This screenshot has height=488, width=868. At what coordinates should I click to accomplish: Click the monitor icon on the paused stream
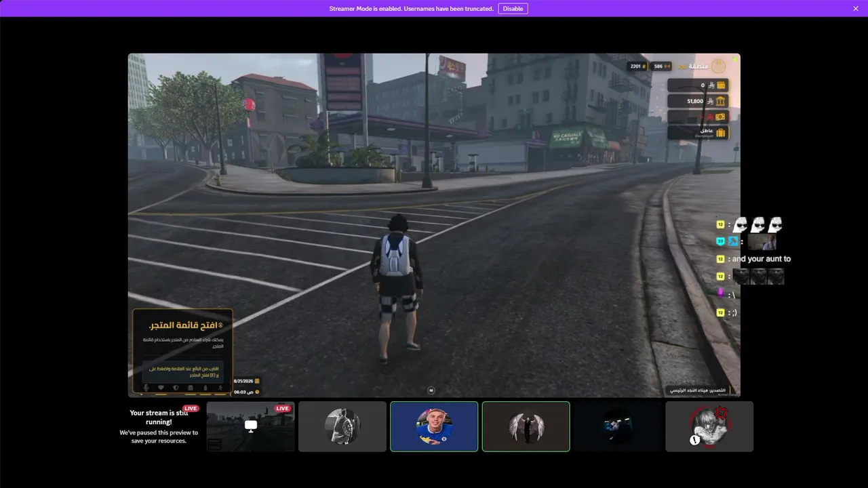coord(251,426)
